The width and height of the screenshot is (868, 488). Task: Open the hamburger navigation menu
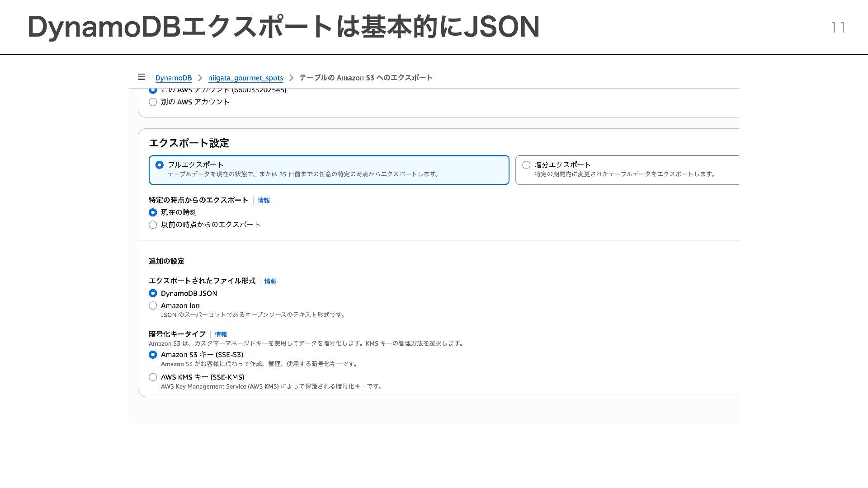[x=142, y=77]
